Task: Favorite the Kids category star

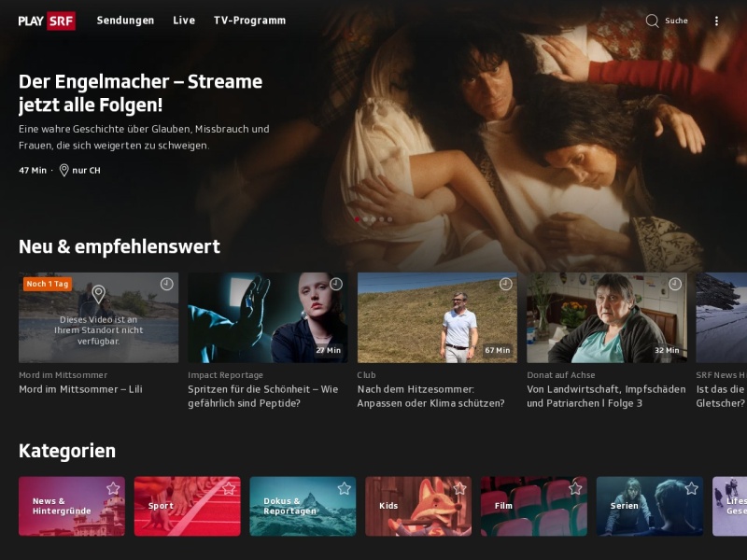Action: (x=459, y=488)
